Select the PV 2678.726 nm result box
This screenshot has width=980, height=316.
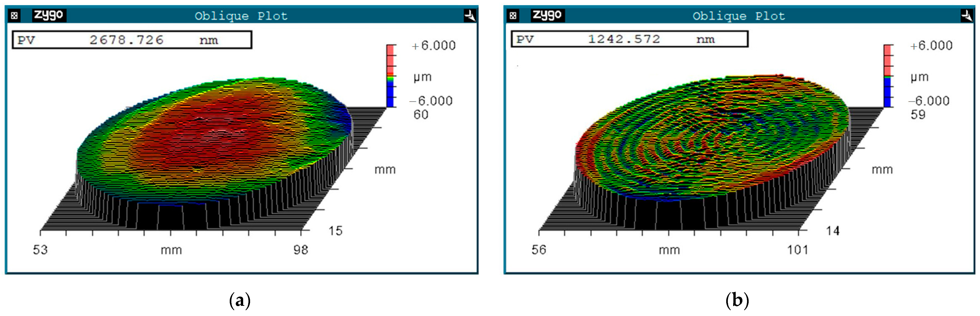(x=132, y=40)
